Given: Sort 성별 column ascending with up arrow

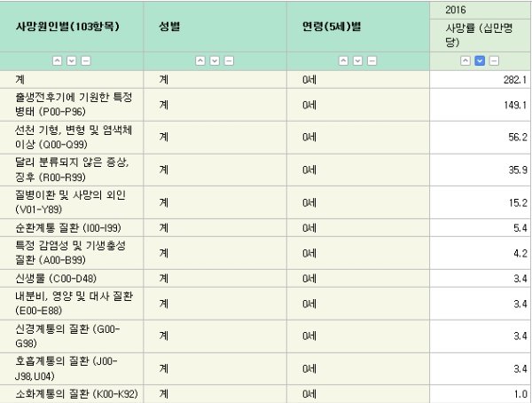Looking at the screenshot, I should pos(200,60).
